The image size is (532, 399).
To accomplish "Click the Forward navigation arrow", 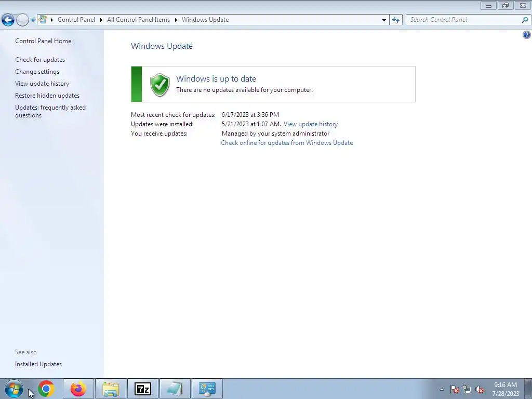I will pos(22,20).
